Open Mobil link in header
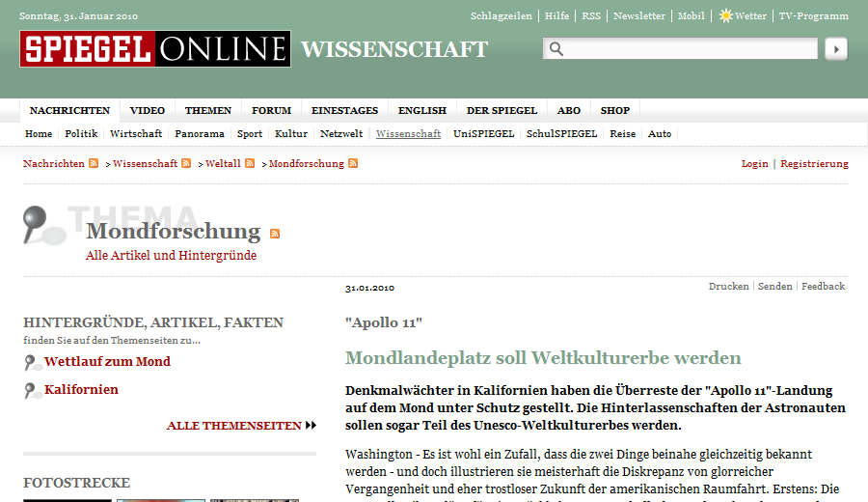The height and width of the screenshot is (502, 868). coord(691,16)
